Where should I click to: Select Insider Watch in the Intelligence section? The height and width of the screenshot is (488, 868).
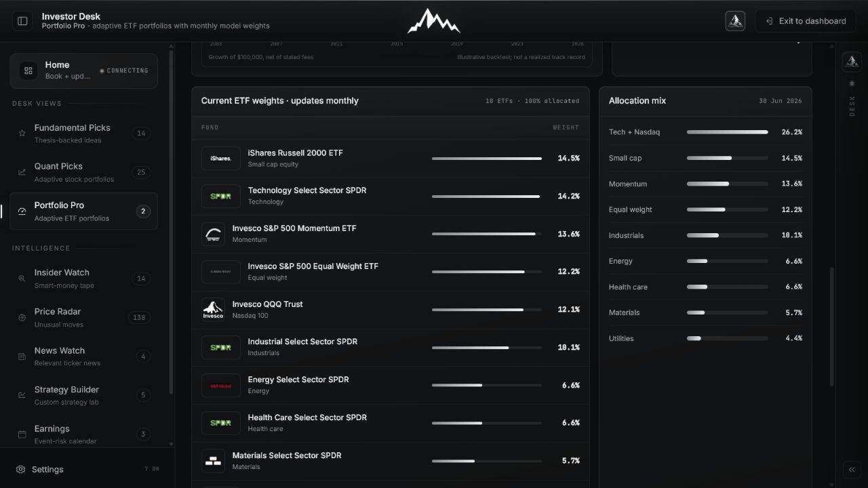click(x=83, y=279)
